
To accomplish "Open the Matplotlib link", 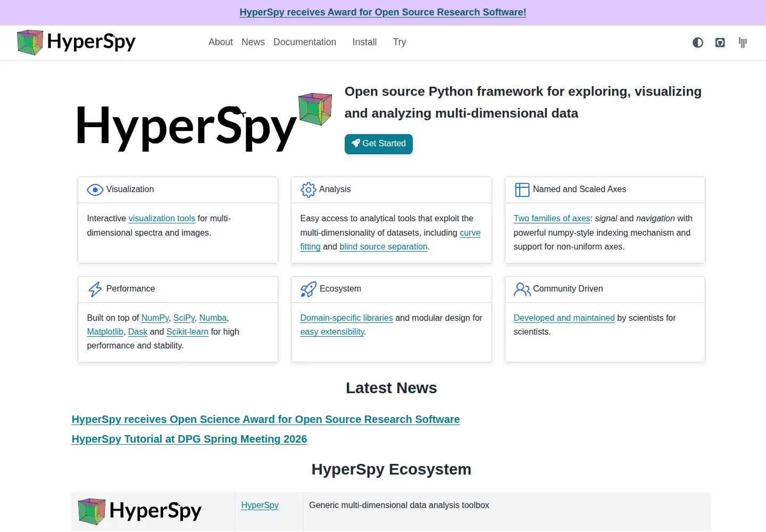I will click(105, 332).
